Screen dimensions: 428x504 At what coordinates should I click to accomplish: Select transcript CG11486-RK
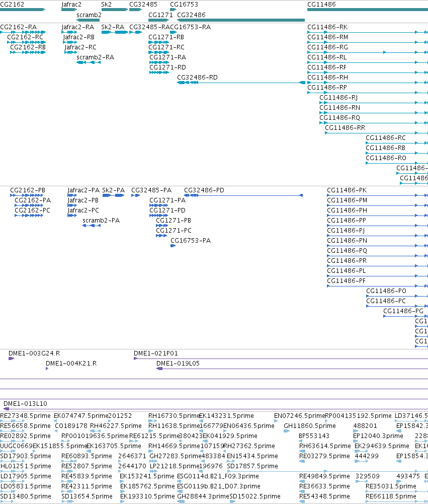pyautogui.click(x=327, y=27)
